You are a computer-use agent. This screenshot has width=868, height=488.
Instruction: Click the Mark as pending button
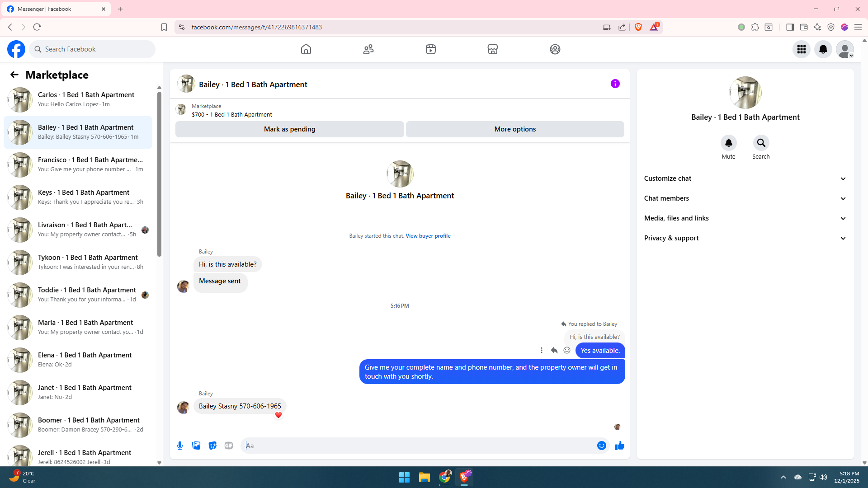289,129
